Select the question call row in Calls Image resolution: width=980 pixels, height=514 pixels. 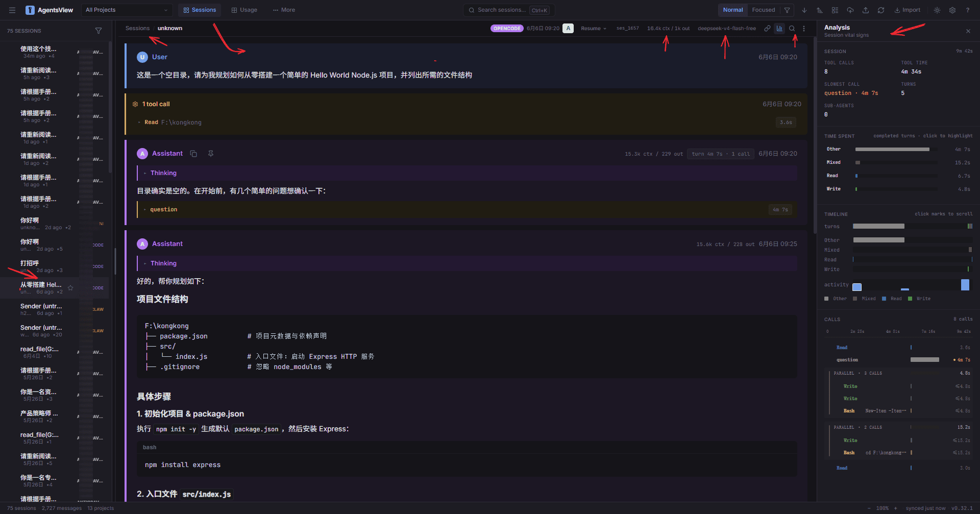(x=898, y=360)
